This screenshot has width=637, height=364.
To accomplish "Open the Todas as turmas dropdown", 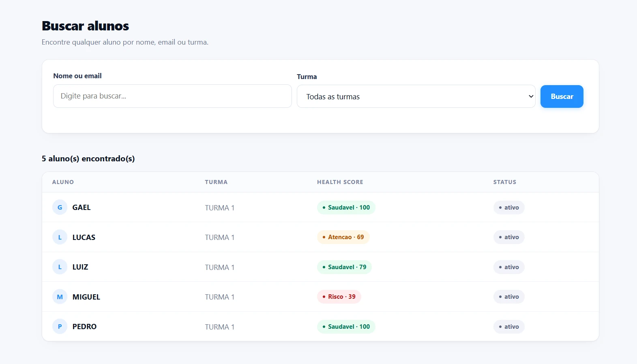I will coord(416,96).
